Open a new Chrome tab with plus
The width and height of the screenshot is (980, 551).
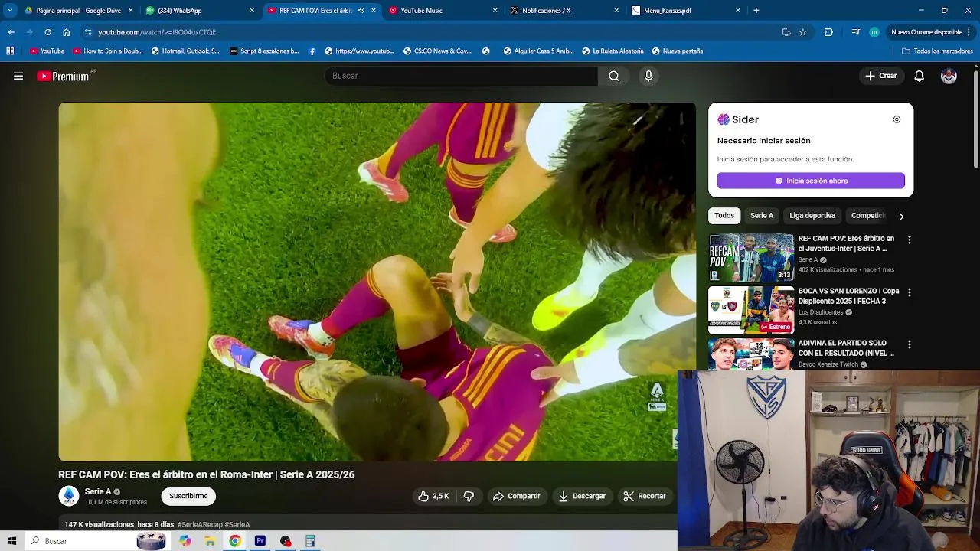coord(756,11)
